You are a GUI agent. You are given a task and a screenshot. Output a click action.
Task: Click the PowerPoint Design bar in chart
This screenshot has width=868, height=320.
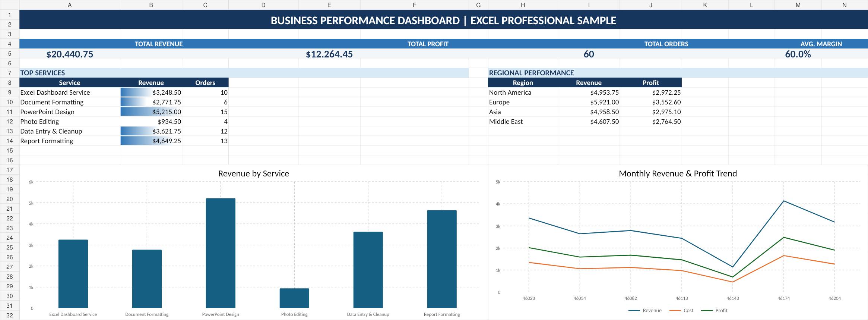(221, 253)
